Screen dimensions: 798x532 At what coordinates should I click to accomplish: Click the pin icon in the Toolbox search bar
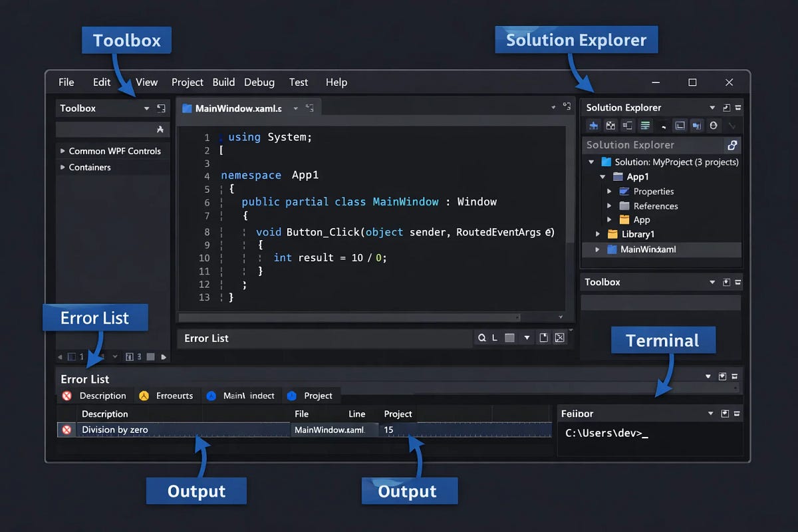(160, 129)
